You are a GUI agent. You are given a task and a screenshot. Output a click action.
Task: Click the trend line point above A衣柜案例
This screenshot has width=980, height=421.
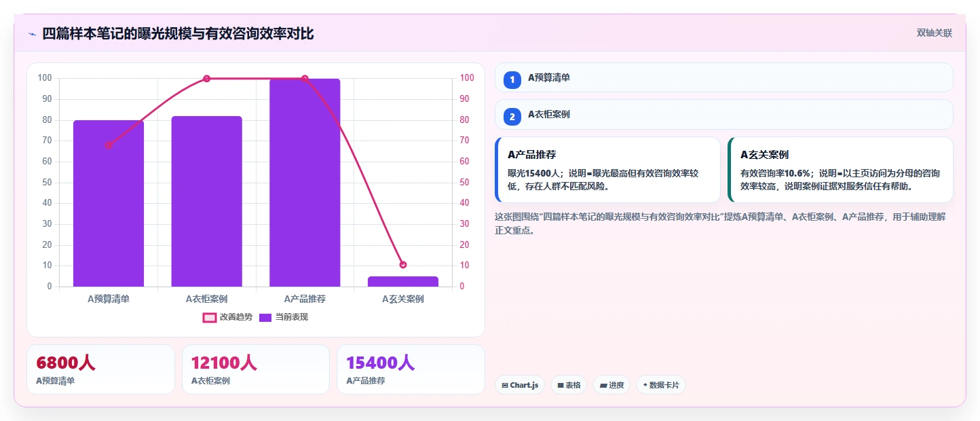(x=207, y=79)
